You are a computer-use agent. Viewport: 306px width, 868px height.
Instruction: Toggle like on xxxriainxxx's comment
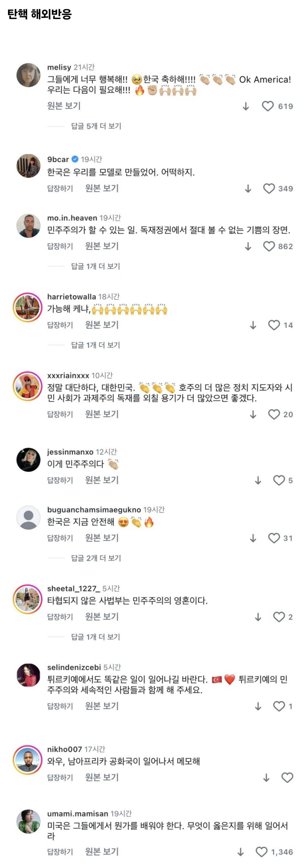pyautogui.click(x=274, y=414)
